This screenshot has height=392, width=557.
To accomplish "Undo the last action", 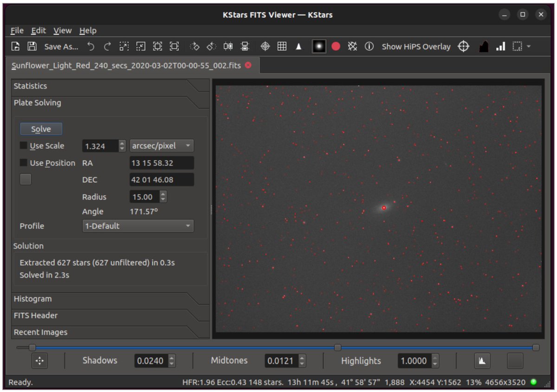I will click(91, 46).
